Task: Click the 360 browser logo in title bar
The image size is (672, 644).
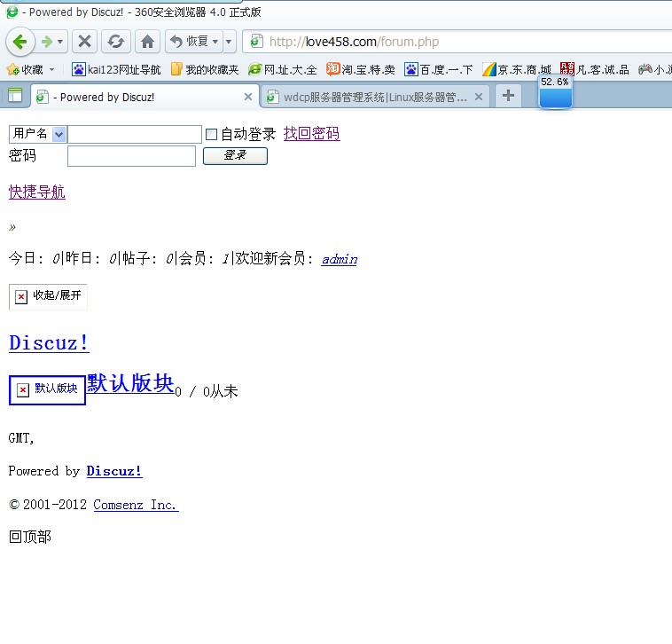Action: pyautogui.click(x=12, y=12)
